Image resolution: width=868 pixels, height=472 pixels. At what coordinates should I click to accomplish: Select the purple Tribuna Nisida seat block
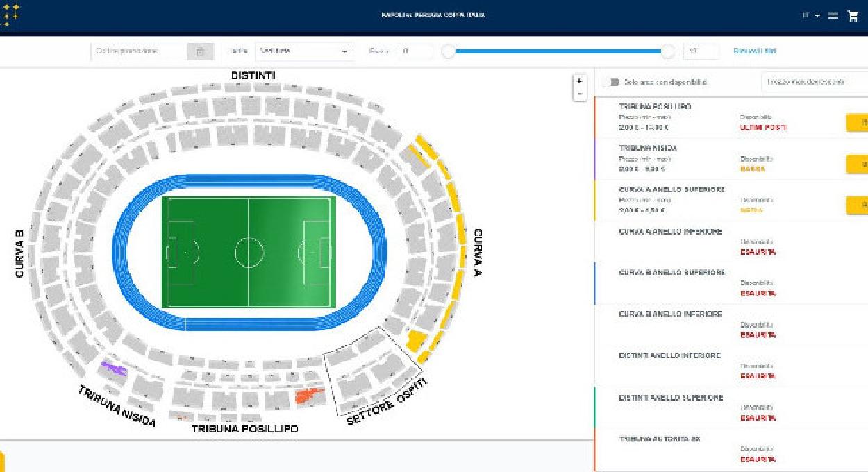[113, 368]
